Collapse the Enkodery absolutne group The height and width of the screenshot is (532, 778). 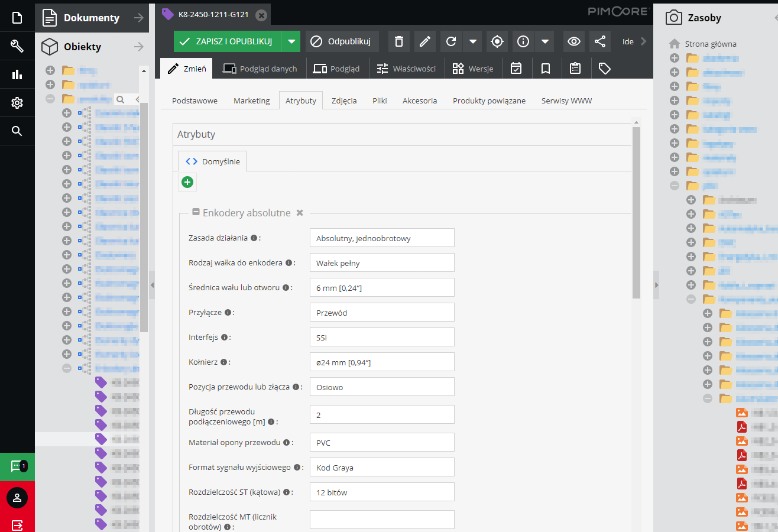coord(196,212)
